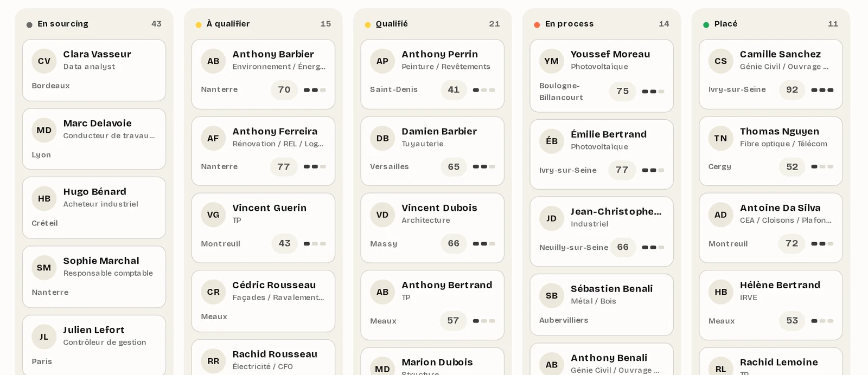Click Hélène Bertrand's HB avatar
Image resolution: width=868 pixels, height=375 pixels.
721,292
